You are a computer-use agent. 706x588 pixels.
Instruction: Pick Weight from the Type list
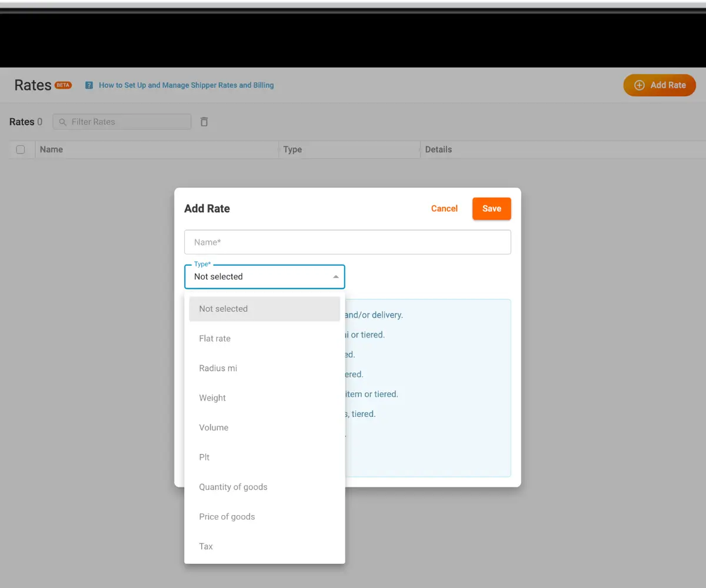(265, 398)
